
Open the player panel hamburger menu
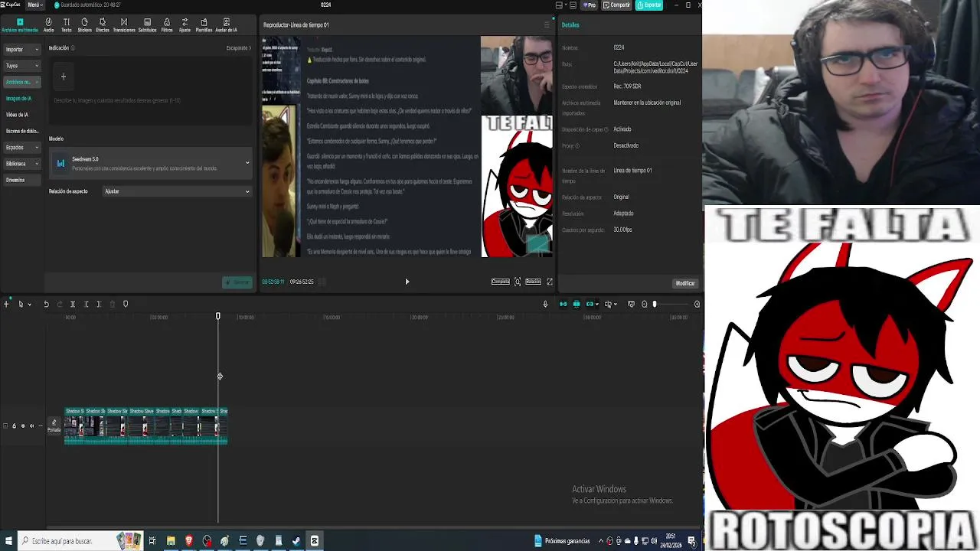click(547, 25)
